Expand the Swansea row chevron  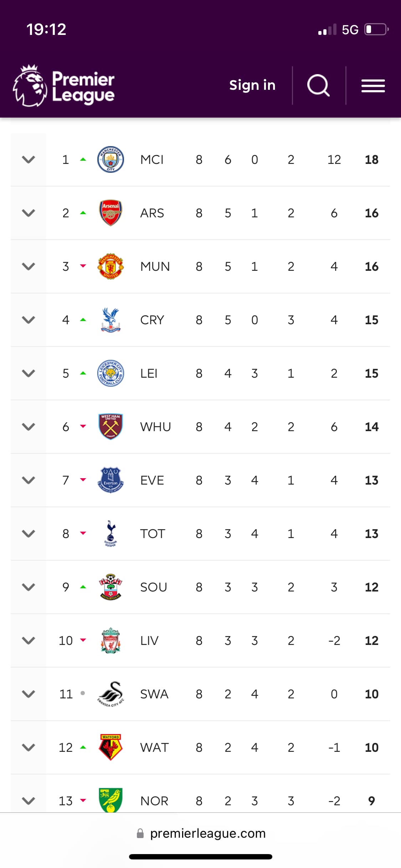(x=29, y=694)
